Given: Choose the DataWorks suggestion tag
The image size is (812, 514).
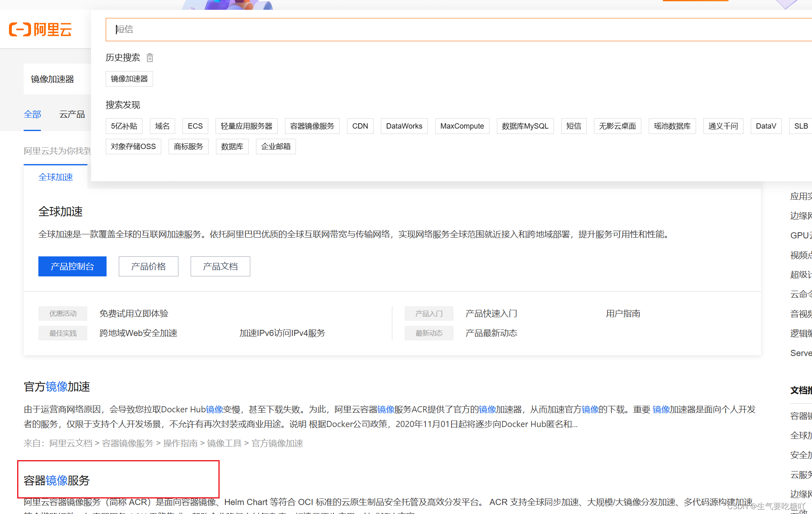Looking at the screenshot, I should click(404, 126).
